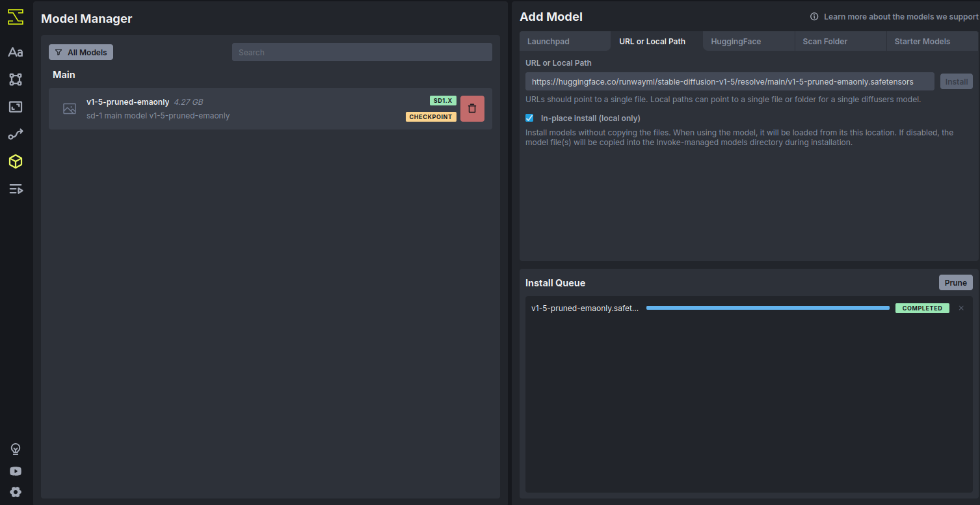Toggle the In-place install checkbox
This screenshot has width=980, height=505.
click(529, 118)
